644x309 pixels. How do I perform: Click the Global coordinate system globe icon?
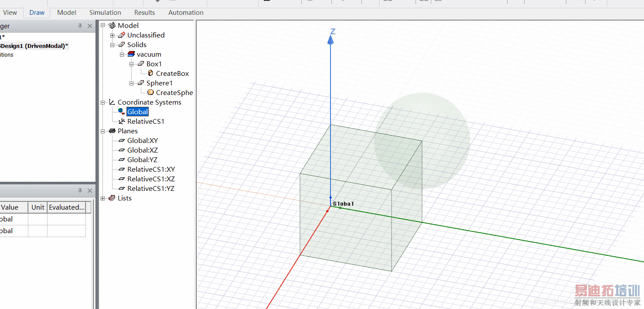point(122,112)
